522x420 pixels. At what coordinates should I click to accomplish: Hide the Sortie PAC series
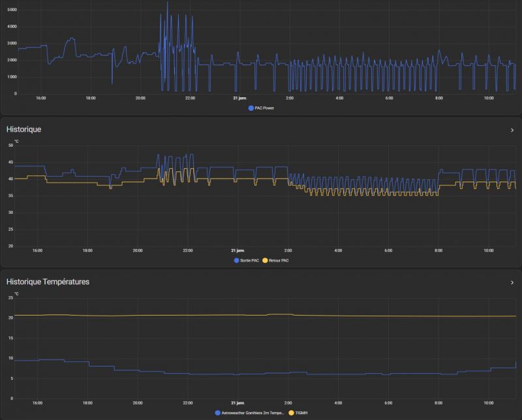coord(250,260)
